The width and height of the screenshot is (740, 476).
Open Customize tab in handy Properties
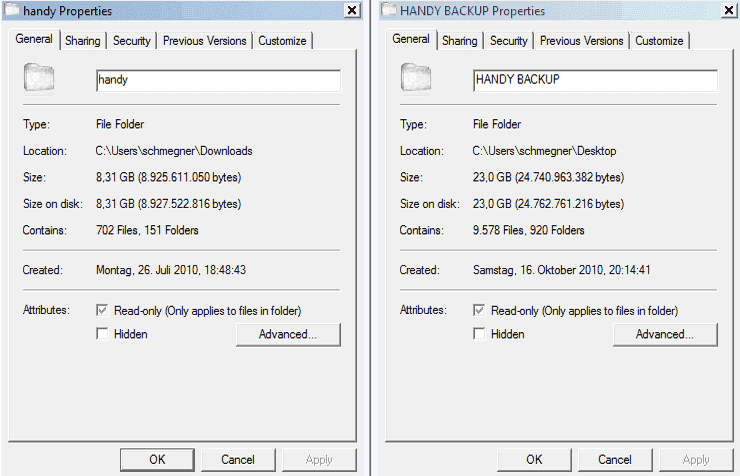coord(282,41)
